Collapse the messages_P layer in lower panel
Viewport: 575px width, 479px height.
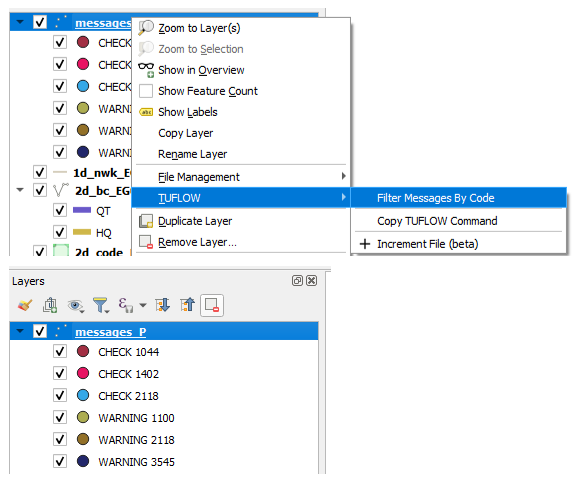click(x=20, y=331)
